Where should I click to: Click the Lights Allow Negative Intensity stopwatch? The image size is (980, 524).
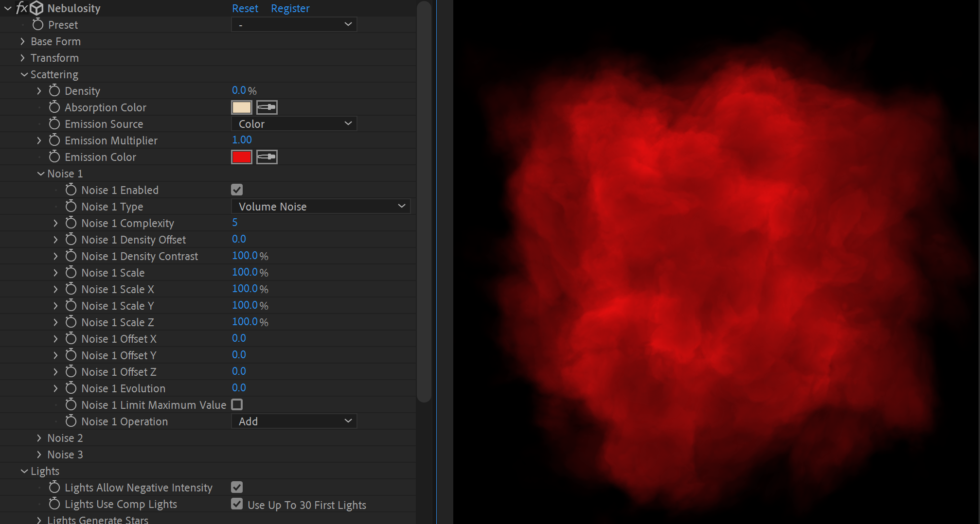[x=54, y=487]
